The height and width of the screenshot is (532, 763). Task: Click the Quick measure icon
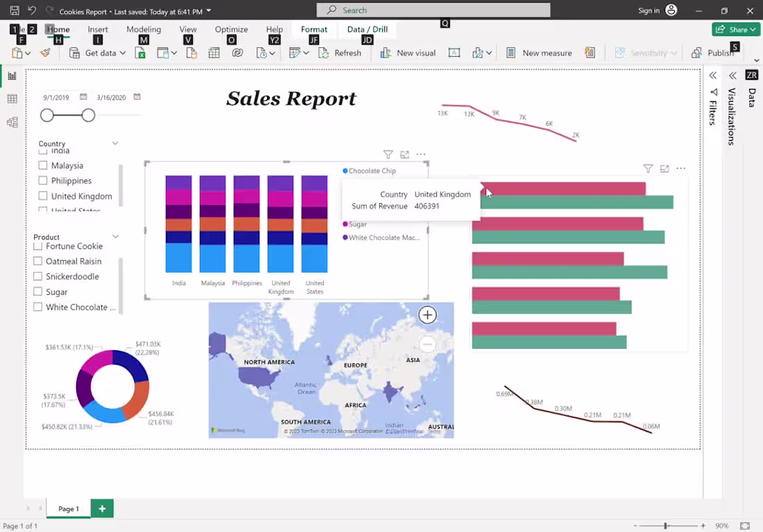click(590, 53)
